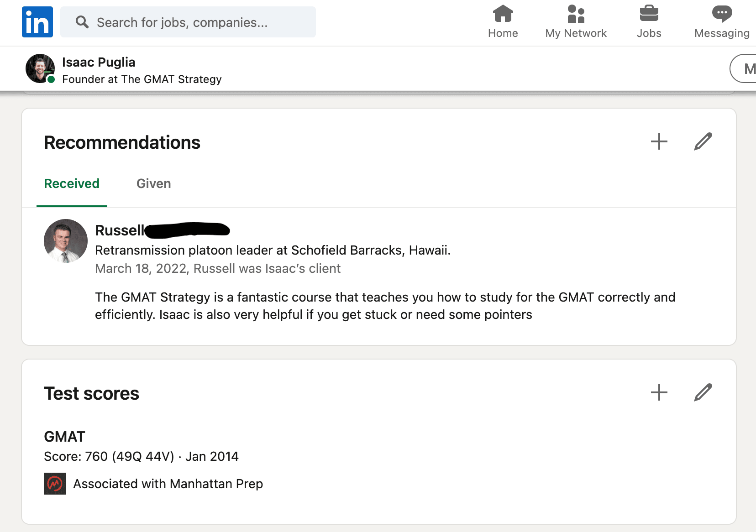Edit Test scores with pencil icon
Viewport: 756px width, 532px height.
pyautogui.click(x=703, y=392)
